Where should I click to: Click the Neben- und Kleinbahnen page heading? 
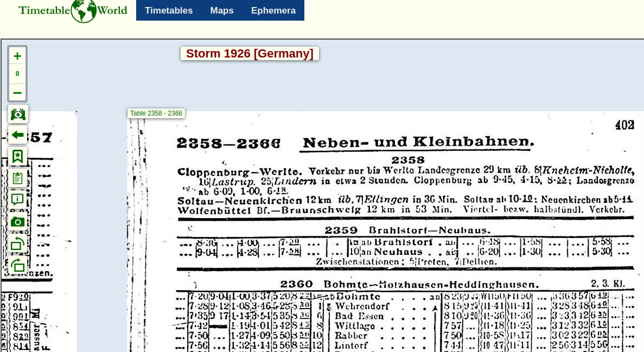pyautogui.click(x=418, y=143)
